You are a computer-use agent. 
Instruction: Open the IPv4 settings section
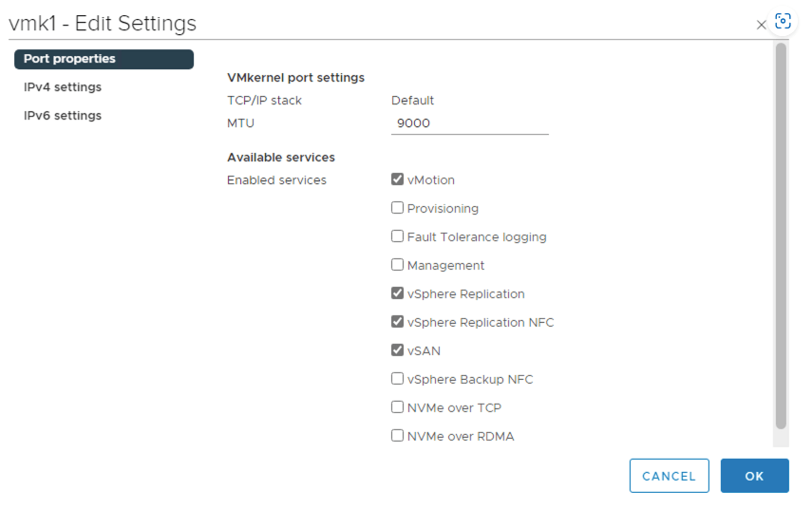click(x=63, y=87)
